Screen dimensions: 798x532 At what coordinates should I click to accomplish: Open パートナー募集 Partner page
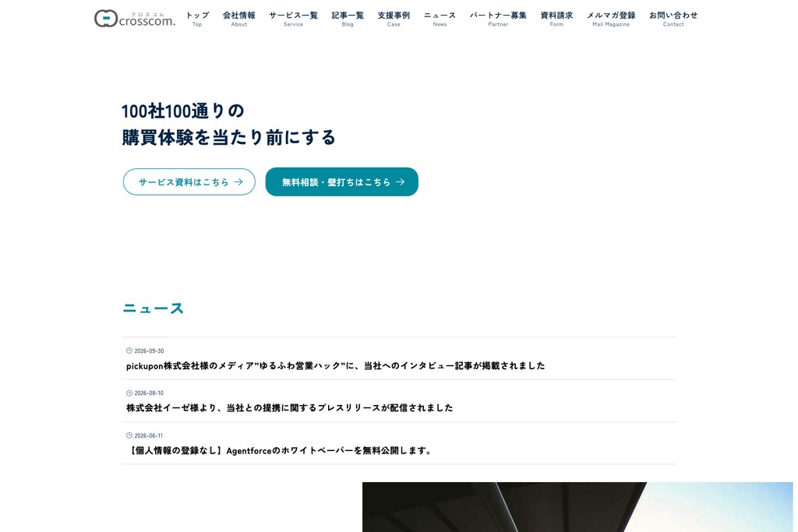pos(498,19)
